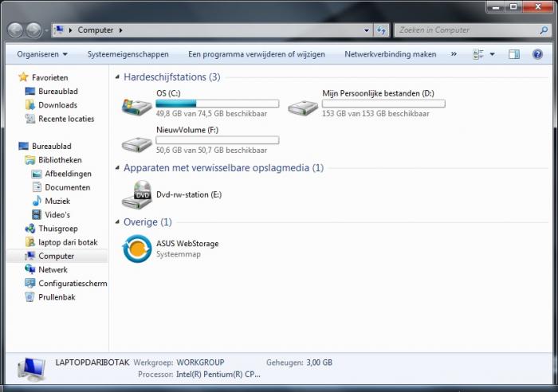
Task: Click the Back navigation arrow button
Action: (x=15, y=30)
